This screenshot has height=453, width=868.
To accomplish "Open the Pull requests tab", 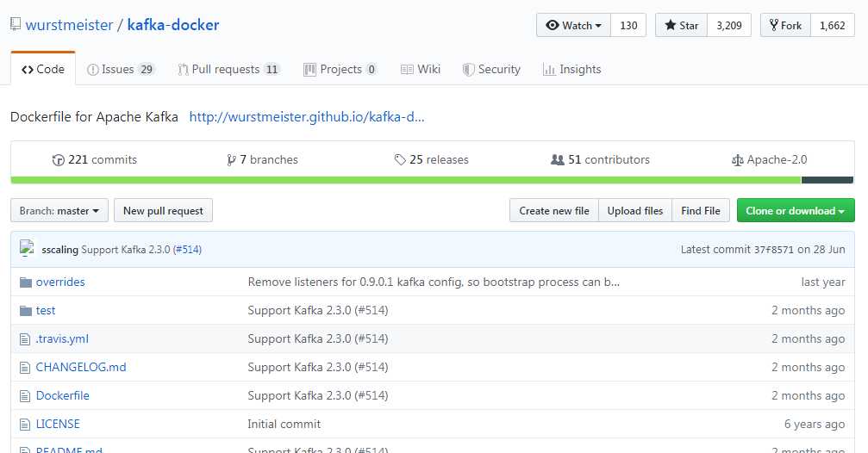I will coord(228,69).
